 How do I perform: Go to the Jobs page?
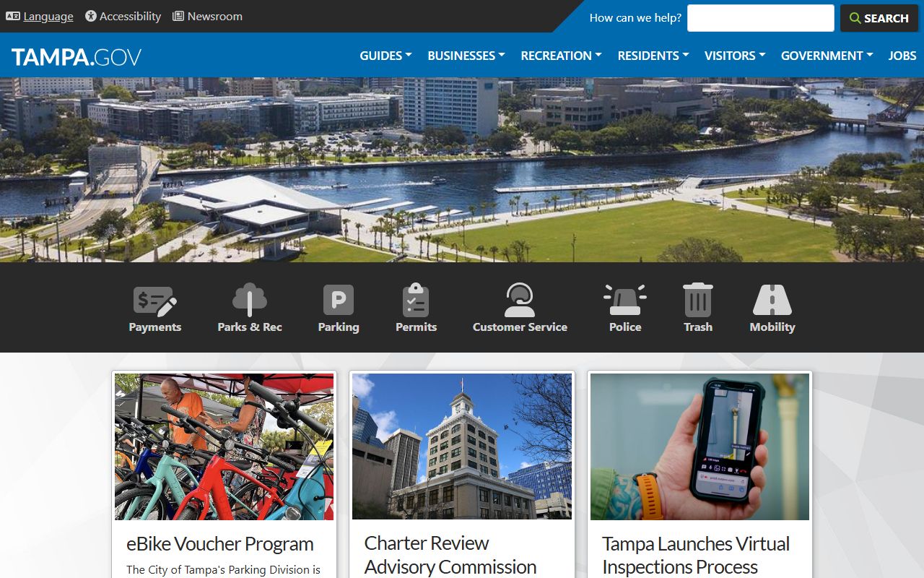[902, 56]
